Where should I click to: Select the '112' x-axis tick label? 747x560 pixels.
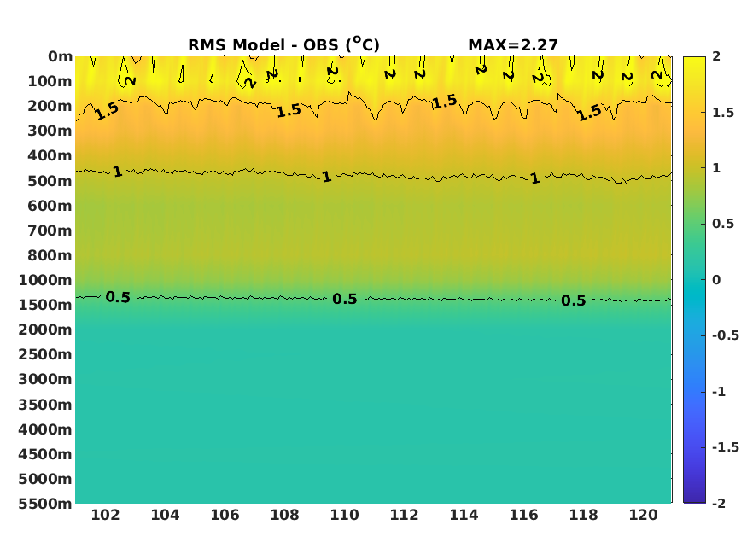coord(404,516)
